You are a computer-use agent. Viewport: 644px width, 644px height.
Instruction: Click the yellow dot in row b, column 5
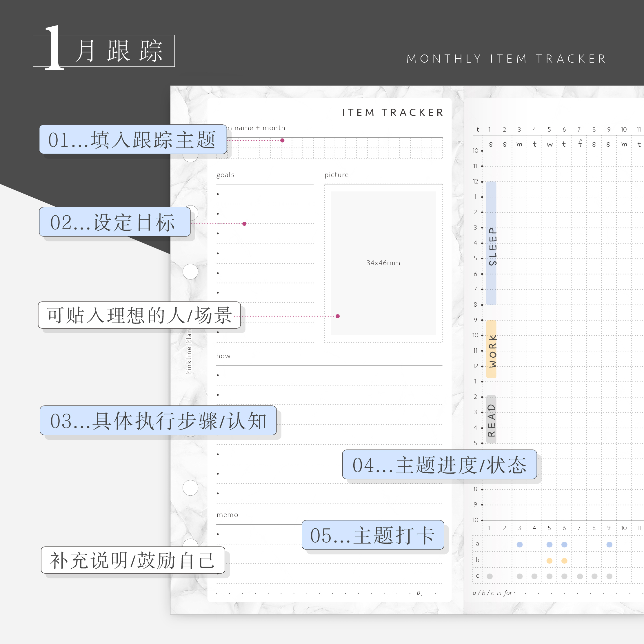(x=549, y=561)
